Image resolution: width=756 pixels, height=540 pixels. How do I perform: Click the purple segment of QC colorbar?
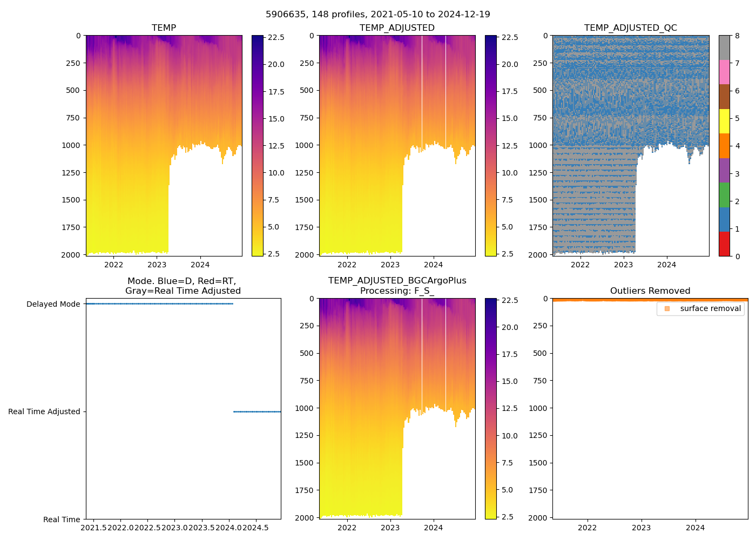pyautogui.click(x=724, y=171)
